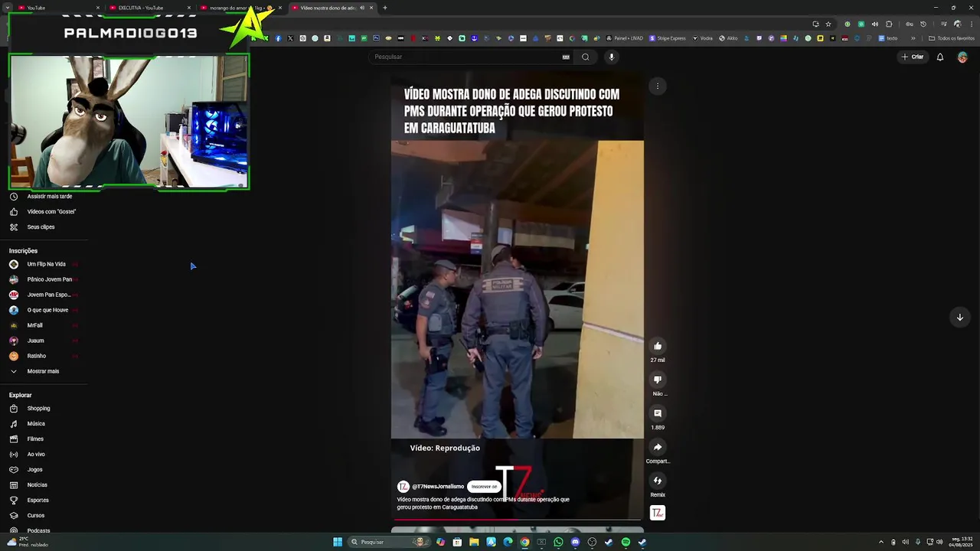Open Windows Start menu
980x551 pixels.
[338, 542]
